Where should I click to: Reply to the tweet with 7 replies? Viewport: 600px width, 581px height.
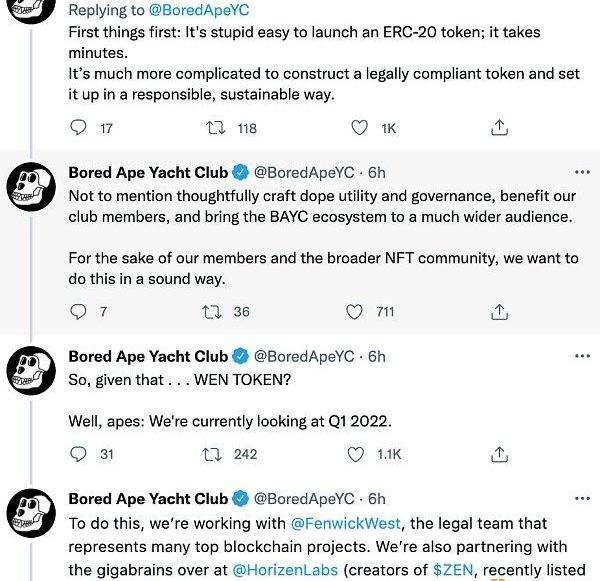click(x=78, y=312)
